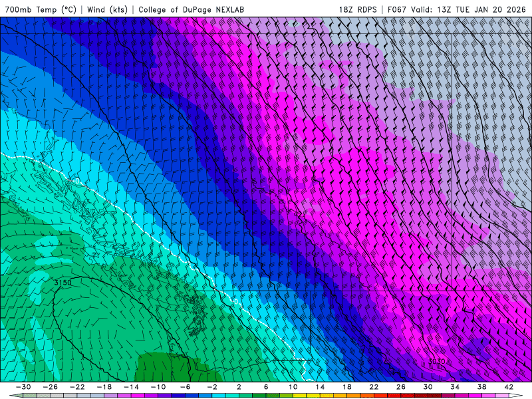The width and height of the screenshot is (532, 399).
Task: Click 'F067 Valid: 13Z TUE JAN 20 2026' text
Action: pos(457,9)
